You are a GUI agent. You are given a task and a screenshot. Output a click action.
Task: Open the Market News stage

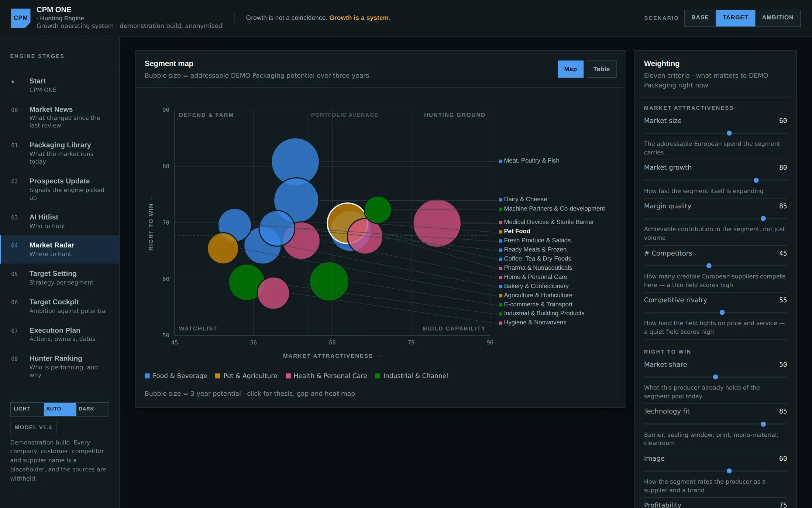click(60, 117)
